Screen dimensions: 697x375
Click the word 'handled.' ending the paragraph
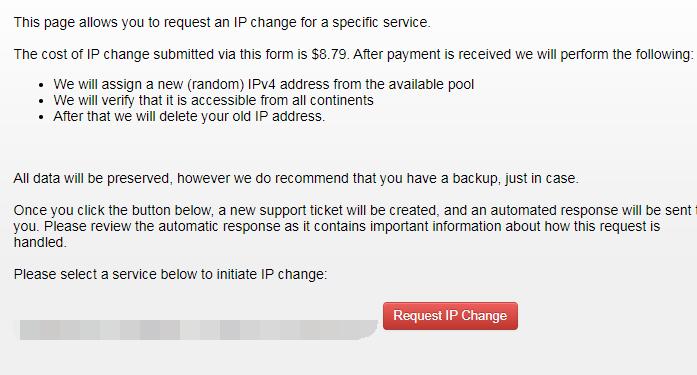click(x=40, y=242)
